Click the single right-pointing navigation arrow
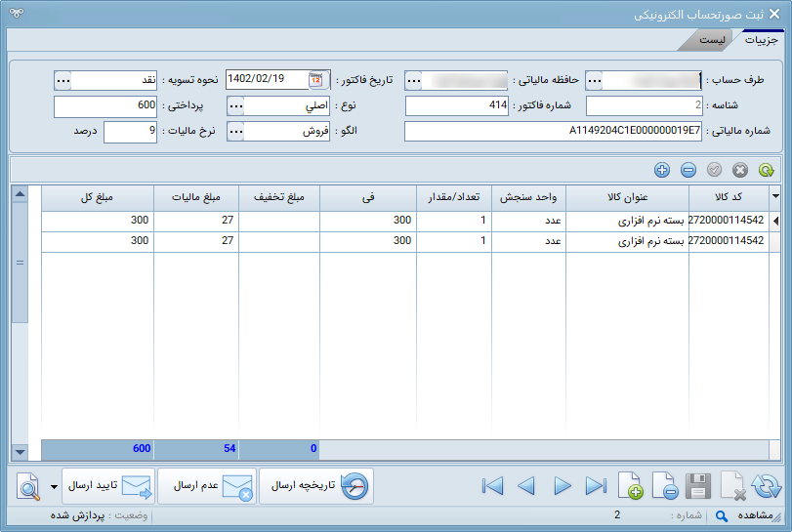The width and height of the screenshot is (792, 532). pyautogui.click(x=562, y=486)
